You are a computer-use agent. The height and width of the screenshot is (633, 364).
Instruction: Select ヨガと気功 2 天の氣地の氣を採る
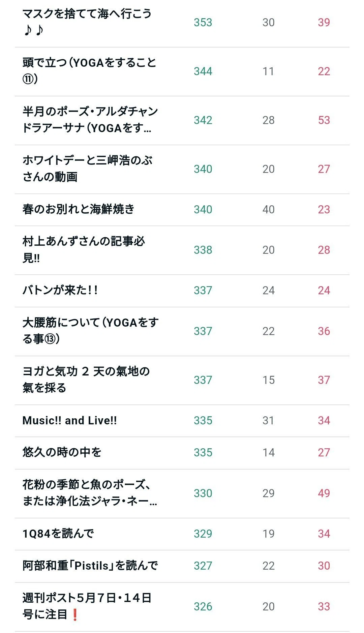(86, 380)
